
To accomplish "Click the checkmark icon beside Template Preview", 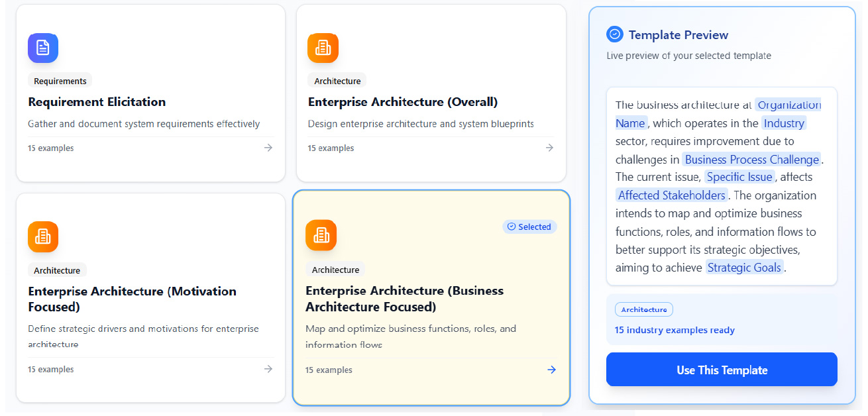I will (614, 34).
